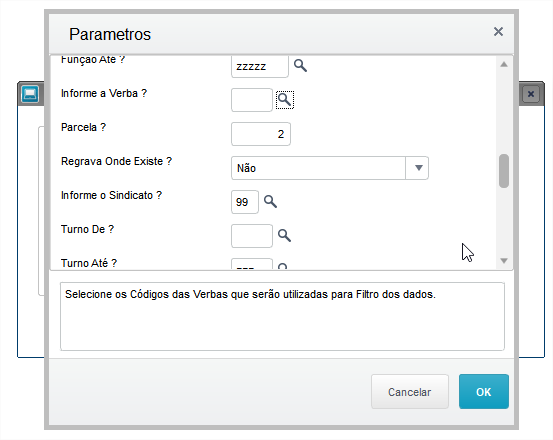Click the 'Informe o Sindicato ?' label
This screenshot has width=553, height=440.
tap(111, 195)
